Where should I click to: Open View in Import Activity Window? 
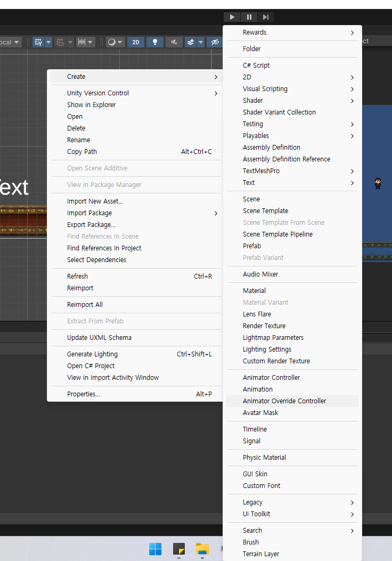tap(136, 377)
